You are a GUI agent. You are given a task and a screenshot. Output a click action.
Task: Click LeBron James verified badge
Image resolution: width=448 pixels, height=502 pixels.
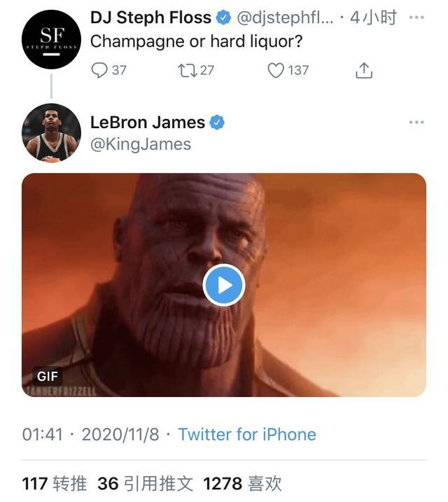click(218, 123)
